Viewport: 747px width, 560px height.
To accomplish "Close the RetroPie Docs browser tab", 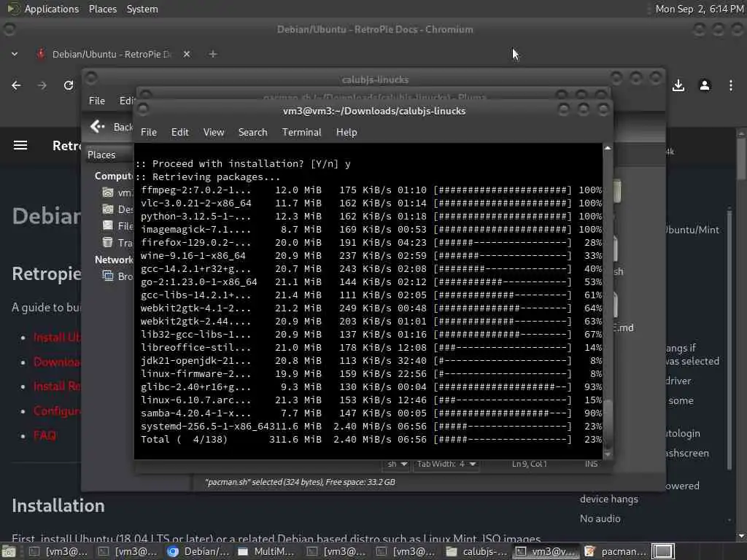I will tap(187, 54).
